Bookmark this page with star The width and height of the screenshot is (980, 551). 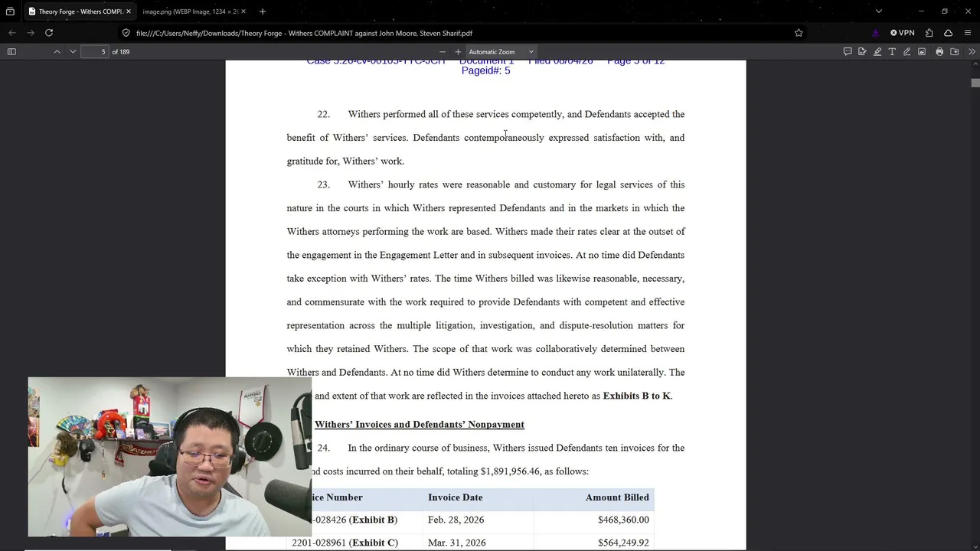pos(799,33)
